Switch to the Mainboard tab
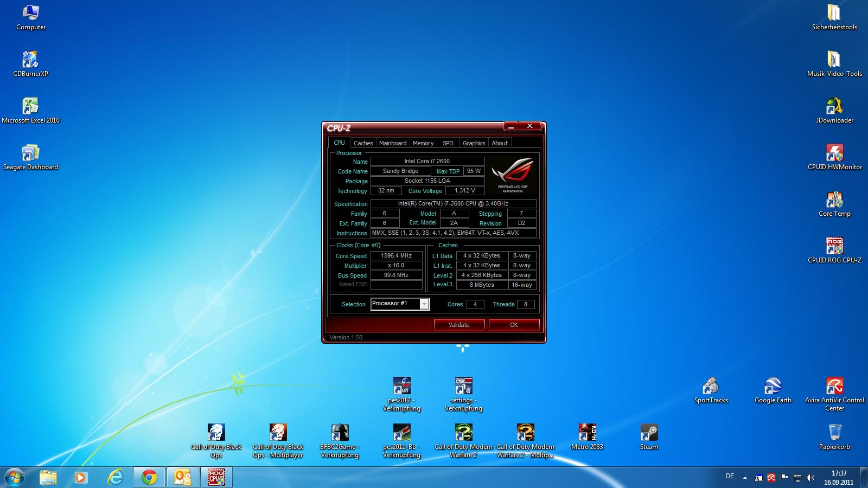868x488 pixels. tap(393, 143)
